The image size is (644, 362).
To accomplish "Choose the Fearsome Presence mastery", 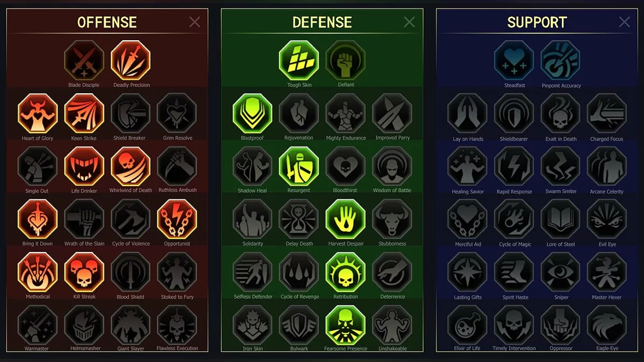I will pos(346,325).
